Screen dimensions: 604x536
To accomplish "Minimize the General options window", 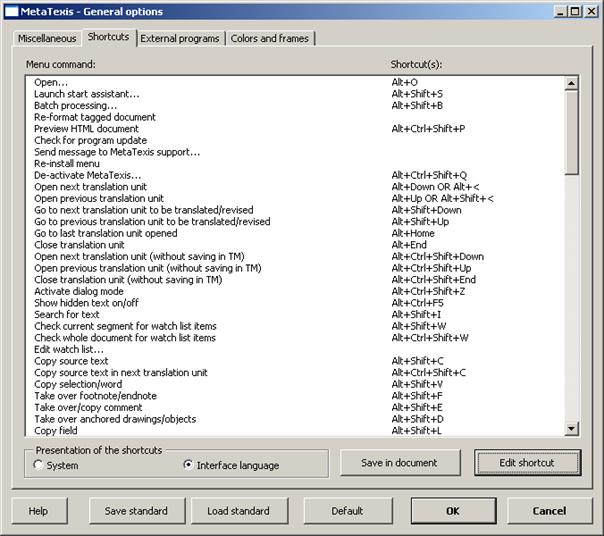I will coord(561,12).
